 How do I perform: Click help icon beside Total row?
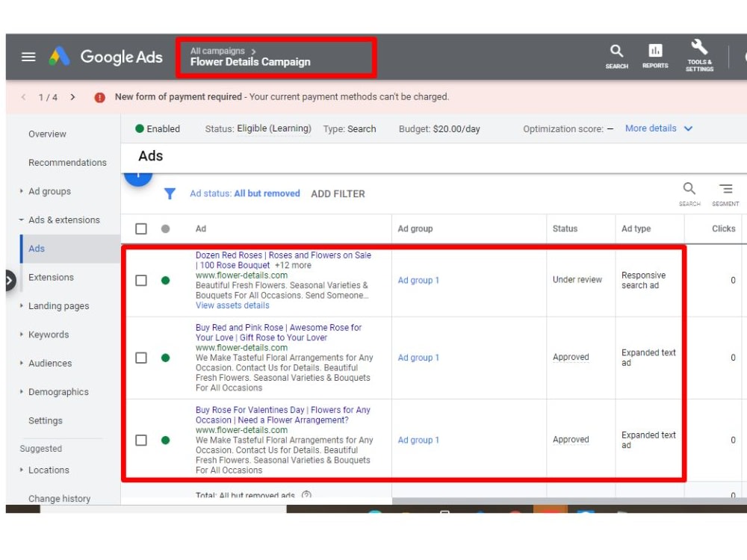307,494
